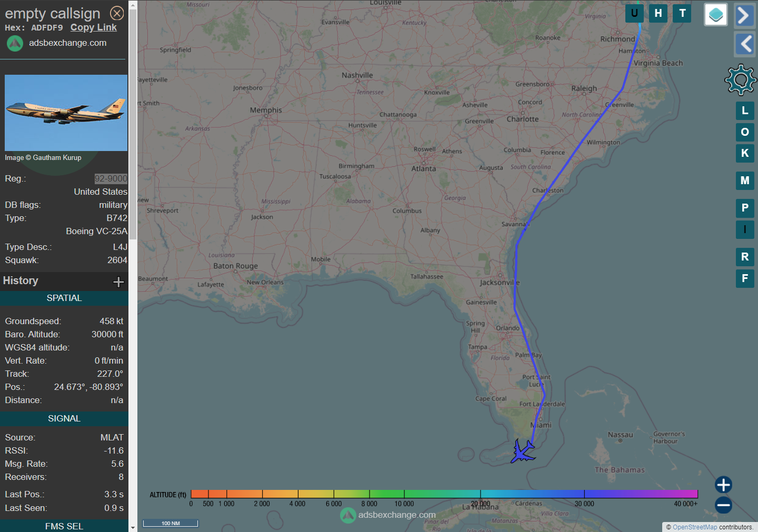Click the sidebar scrollbar down arrow
The width and height of the screenshot is (758, 532).
[133, 527]
